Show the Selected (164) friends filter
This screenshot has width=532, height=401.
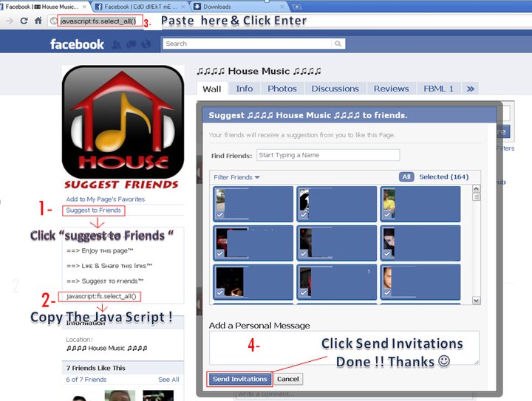click(444, 177)
